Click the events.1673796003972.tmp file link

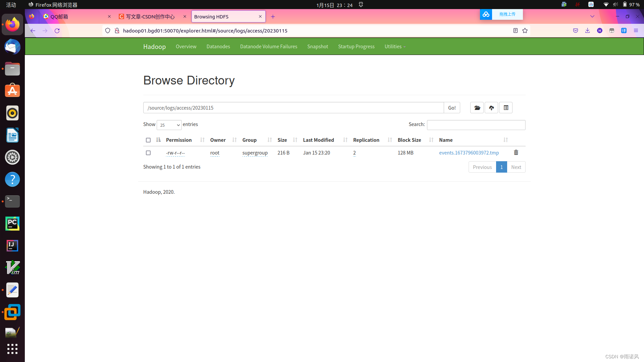coord(469,153)
